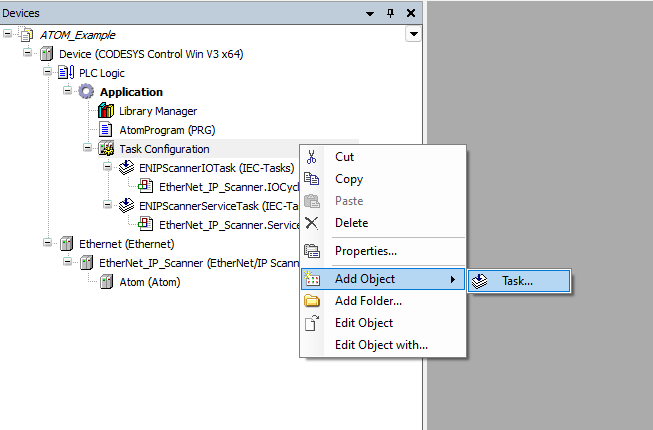Screen dimensions: 653x430
Task: Select the bold Application label
Action: point(131,92)
